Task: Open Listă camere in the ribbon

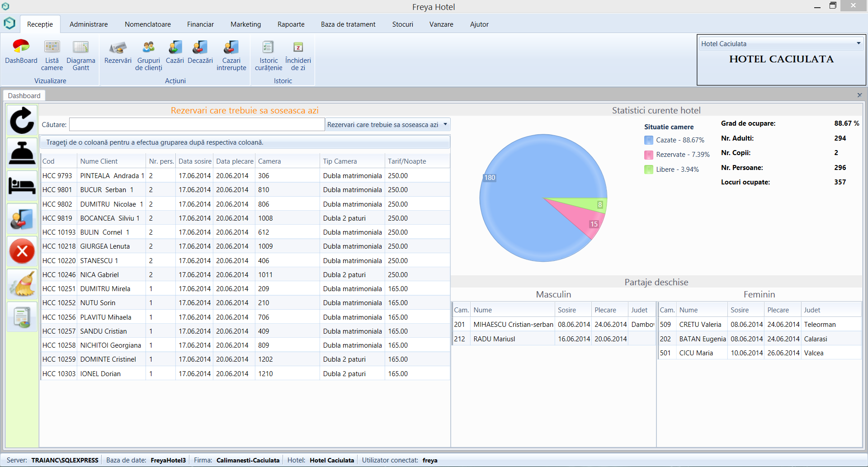Action: point(52,55)
